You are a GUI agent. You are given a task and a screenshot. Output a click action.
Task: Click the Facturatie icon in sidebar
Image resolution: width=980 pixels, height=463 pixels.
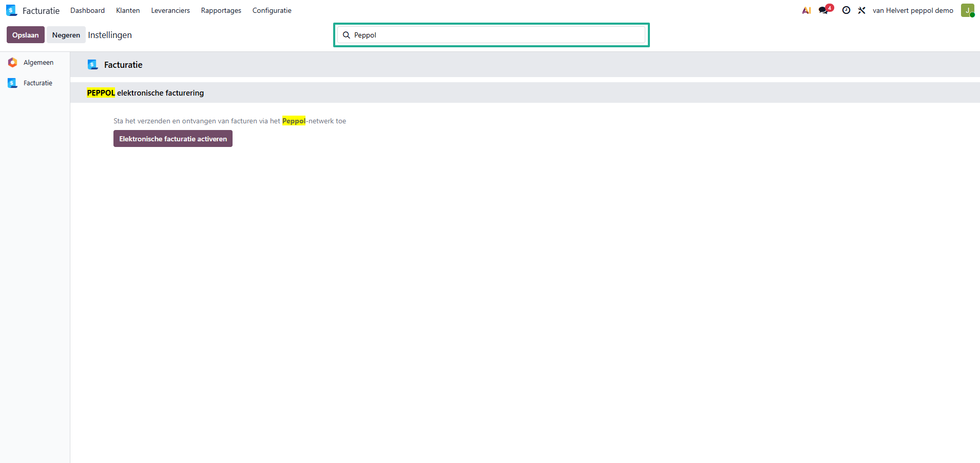click(x=13, y=83)
